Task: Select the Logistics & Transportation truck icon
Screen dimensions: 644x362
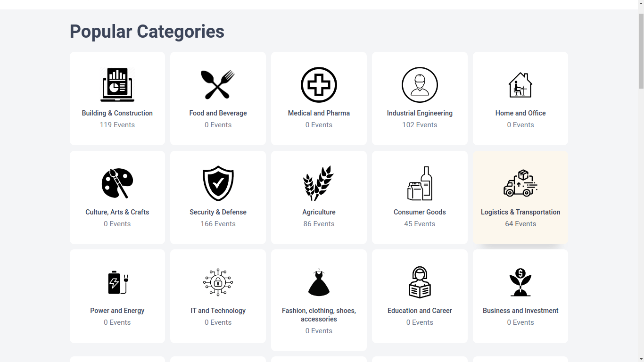Action: [520, 183]
